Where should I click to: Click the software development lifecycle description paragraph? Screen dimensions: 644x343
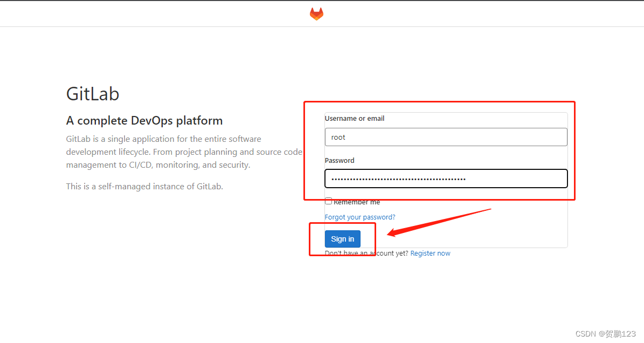click(x=184, y=152)
